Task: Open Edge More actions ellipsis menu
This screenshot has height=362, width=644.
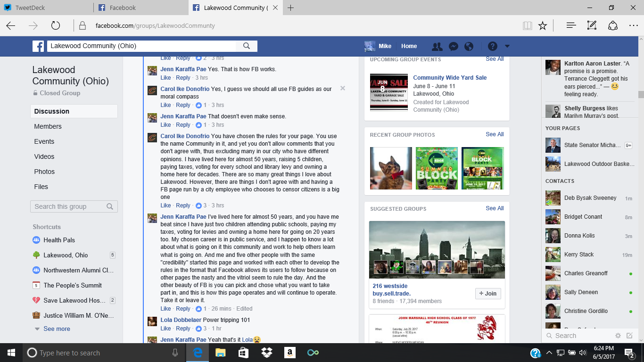Action: (x=633, y=26)
